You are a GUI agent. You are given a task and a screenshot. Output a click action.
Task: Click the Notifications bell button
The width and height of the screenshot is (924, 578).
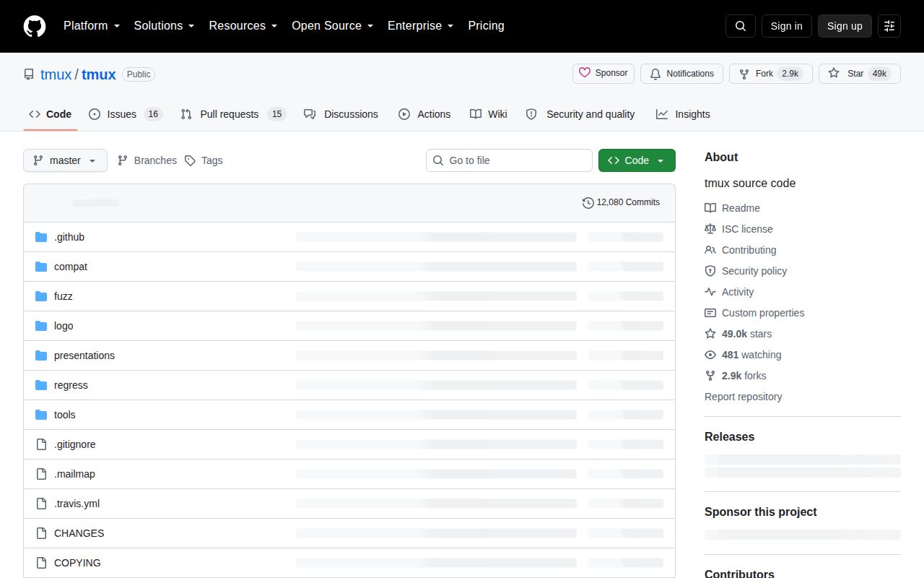coord(681,74)
